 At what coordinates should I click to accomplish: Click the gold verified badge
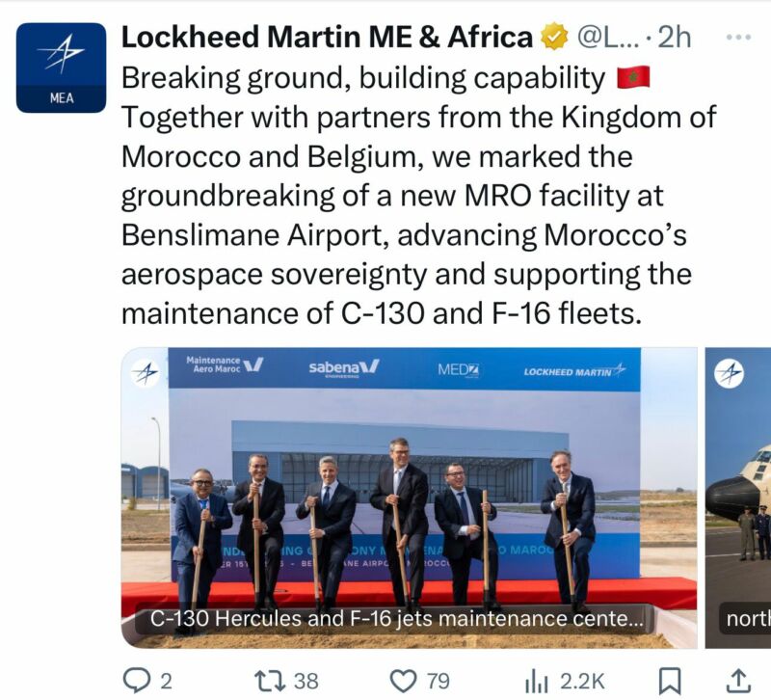click(x=553, y=38)
